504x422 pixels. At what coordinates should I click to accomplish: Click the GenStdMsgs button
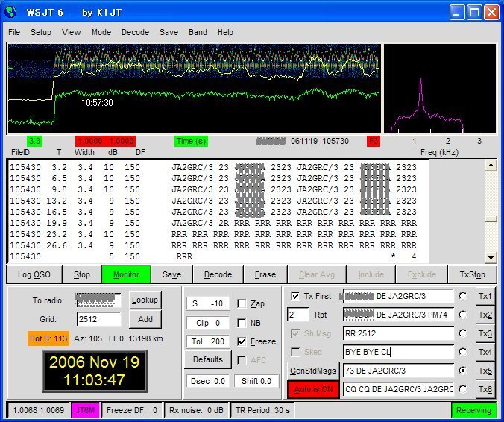(312, 371)
